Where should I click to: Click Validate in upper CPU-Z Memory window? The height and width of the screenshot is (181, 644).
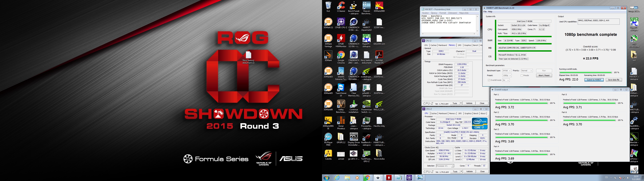[469, 103]
